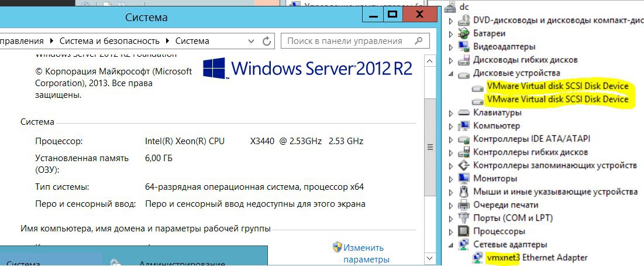Click the vmxnet3 Ethernet Adapter icon
644x266 pixels.
[478, 257]
